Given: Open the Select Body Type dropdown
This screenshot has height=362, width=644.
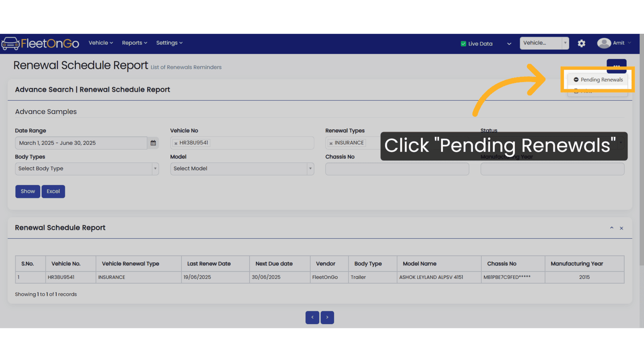Looking at the screenshot, I should [87, 169].
